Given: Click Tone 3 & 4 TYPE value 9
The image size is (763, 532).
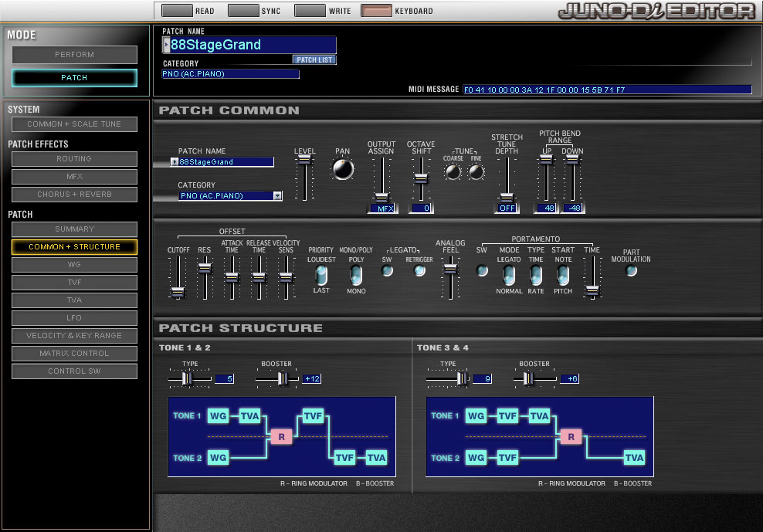Looking at the screenshot, I should (x=483, y=378).
